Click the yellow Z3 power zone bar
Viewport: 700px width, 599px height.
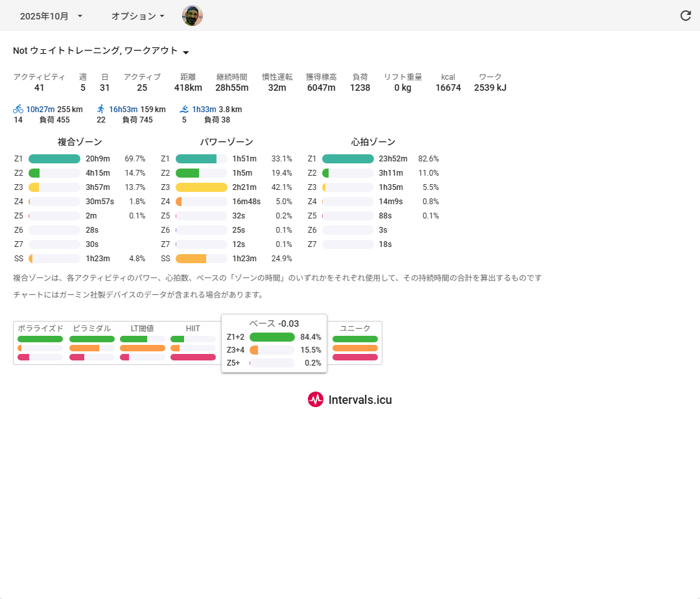point(202,187)
